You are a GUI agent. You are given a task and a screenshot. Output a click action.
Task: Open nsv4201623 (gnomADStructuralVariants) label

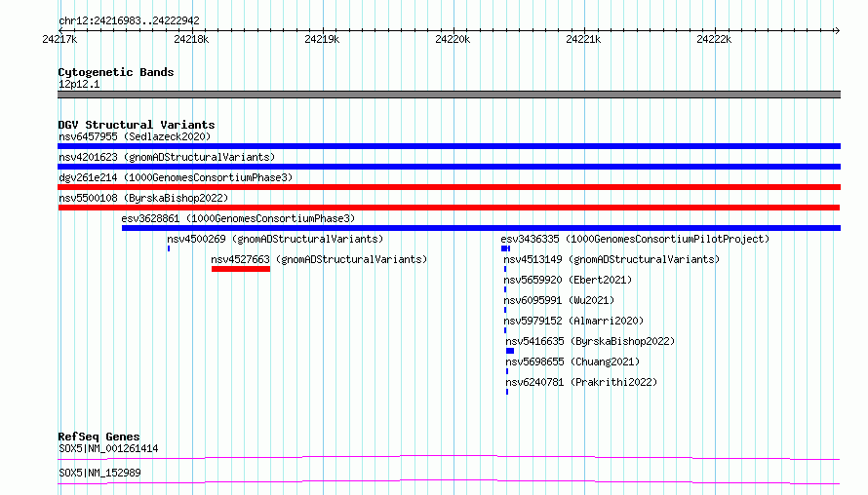tap(167, 157)
